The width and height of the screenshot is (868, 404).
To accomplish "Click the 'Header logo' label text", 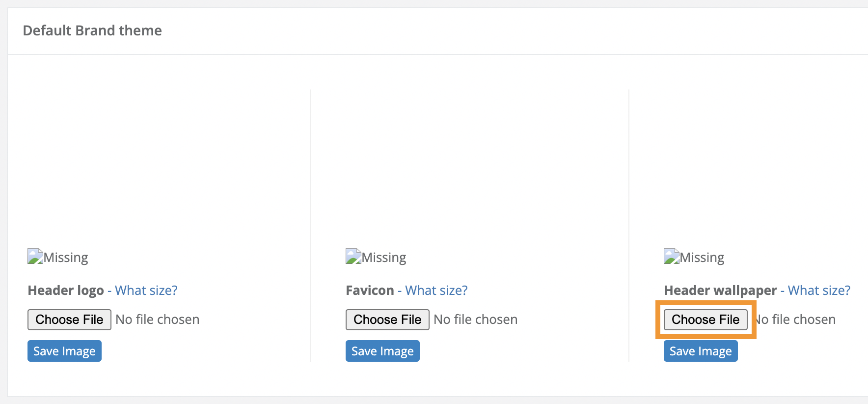I will tap(65, 290).
